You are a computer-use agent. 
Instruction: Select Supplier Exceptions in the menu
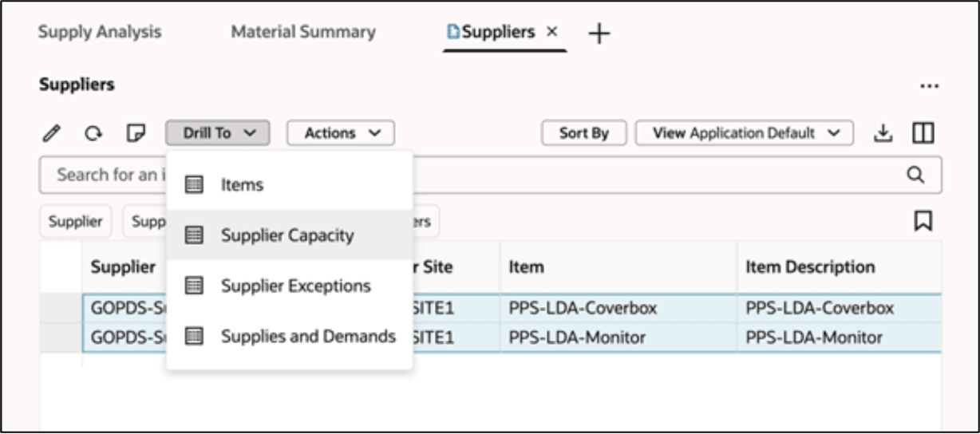point(295,286)
